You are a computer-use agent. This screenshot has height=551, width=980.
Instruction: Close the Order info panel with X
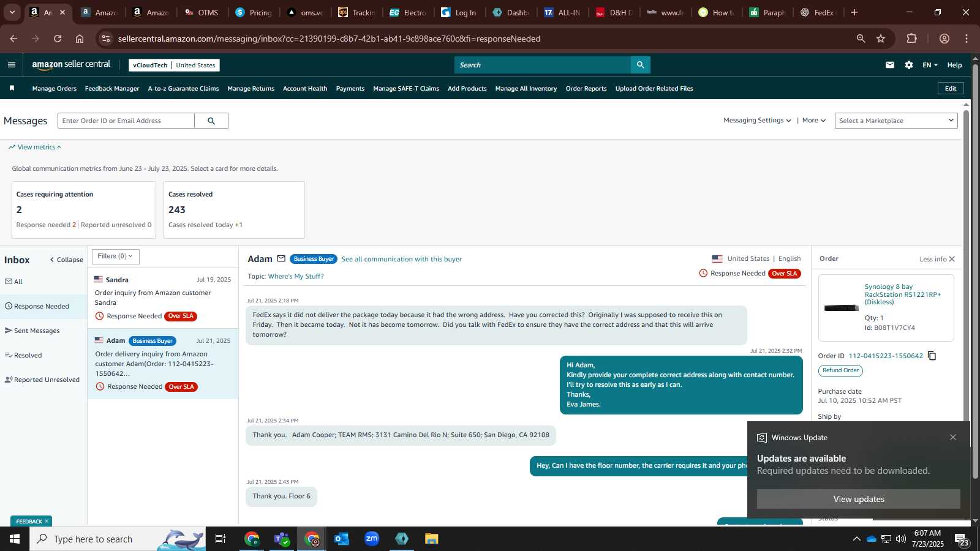pyautogui.click(x=952, y=259)
